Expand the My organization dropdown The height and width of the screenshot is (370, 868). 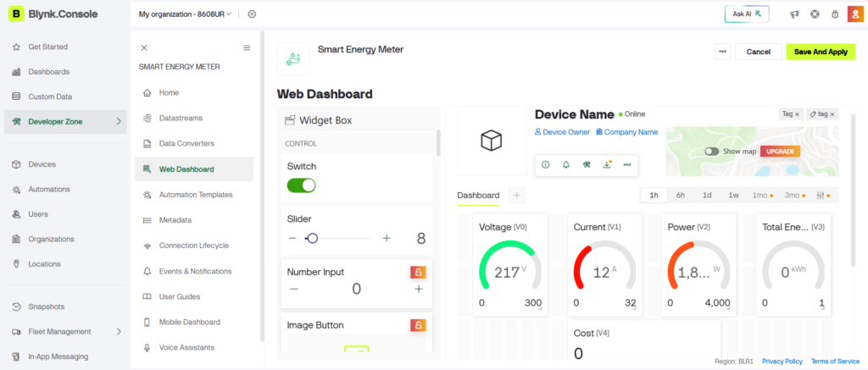pos(185,14)
